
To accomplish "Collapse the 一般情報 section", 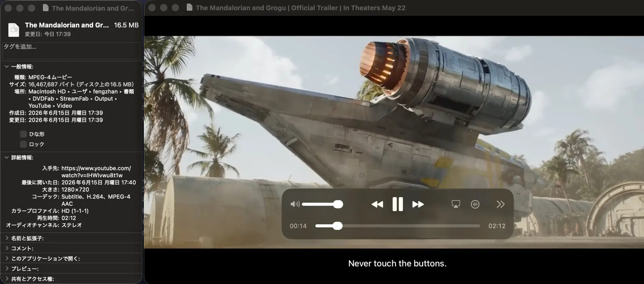I will click(x=6, y=66).
